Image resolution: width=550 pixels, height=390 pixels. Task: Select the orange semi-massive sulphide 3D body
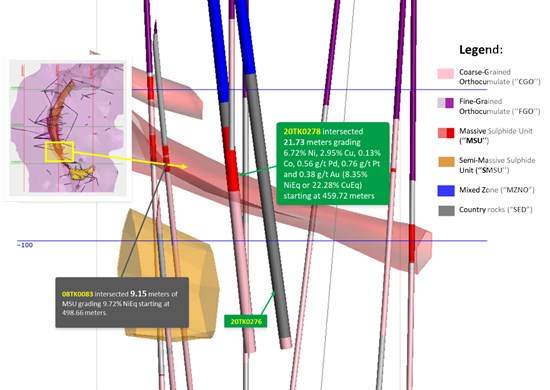pos(168,275)
